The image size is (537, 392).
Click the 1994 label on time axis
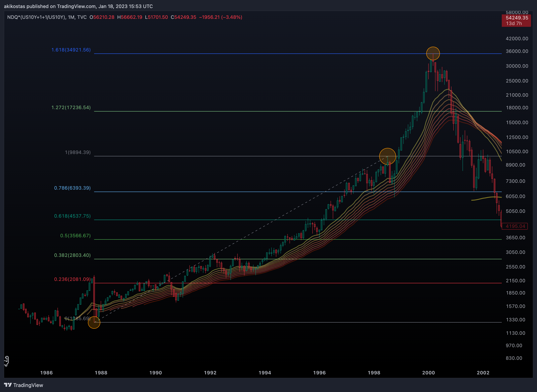tap(264, 373)
